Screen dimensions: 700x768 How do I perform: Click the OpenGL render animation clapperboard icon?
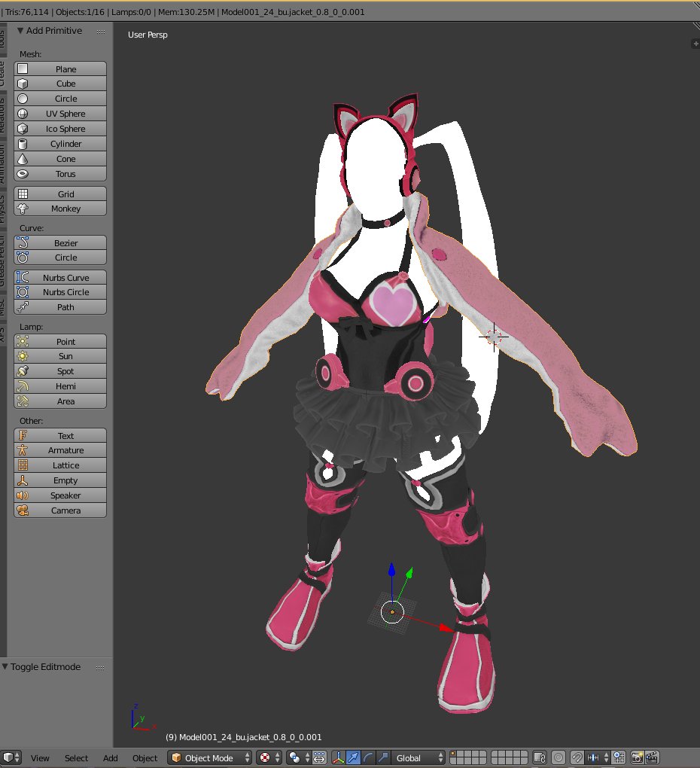(652, 757)
